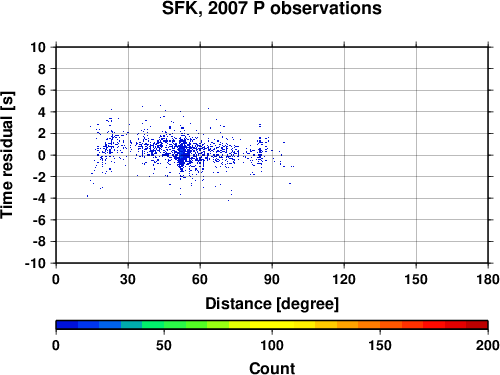Click the x-axis tick label '60'

pos(200,279)
